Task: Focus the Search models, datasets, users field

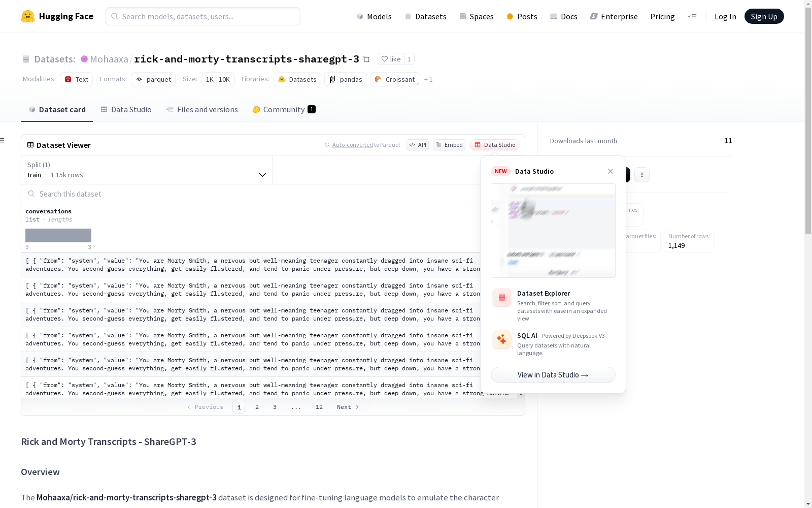Action: pyautogui.click(x=203, y=16)
